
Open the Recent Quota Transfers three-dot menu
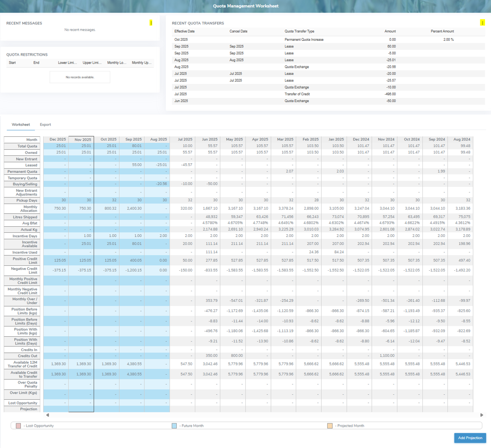pyautogui.click(x=483, y=23)
